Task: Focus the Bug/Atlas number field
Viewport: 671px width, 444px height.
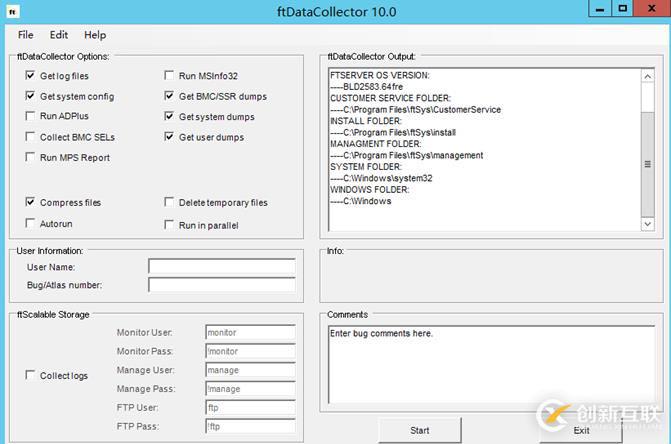Action: 221,286
